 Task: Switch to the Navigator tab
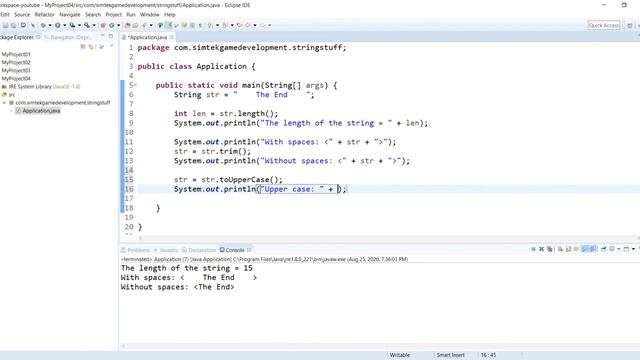tap(68, 37)
